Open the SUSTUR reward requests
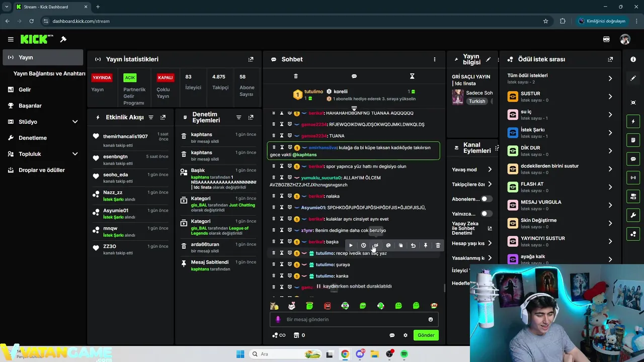The width and height of the screenshot is (644, 362). pos(559,97)
